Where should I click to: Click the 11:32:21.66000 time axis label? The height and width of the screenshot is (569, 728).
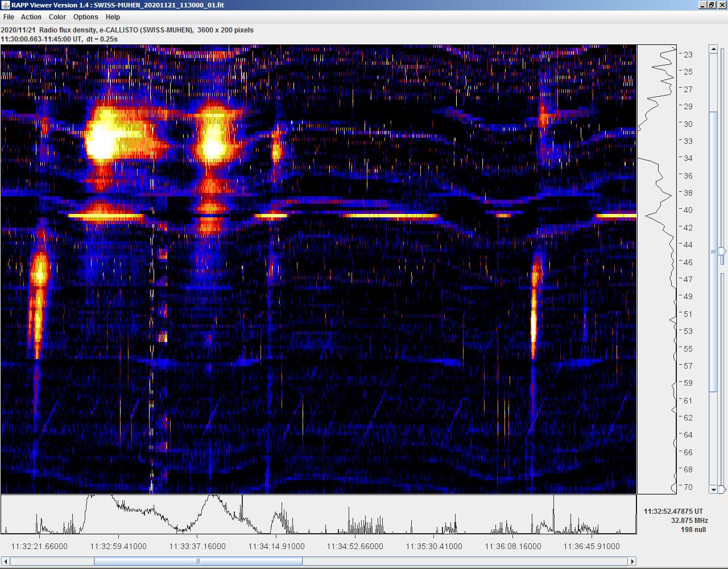tap(39, 546)
